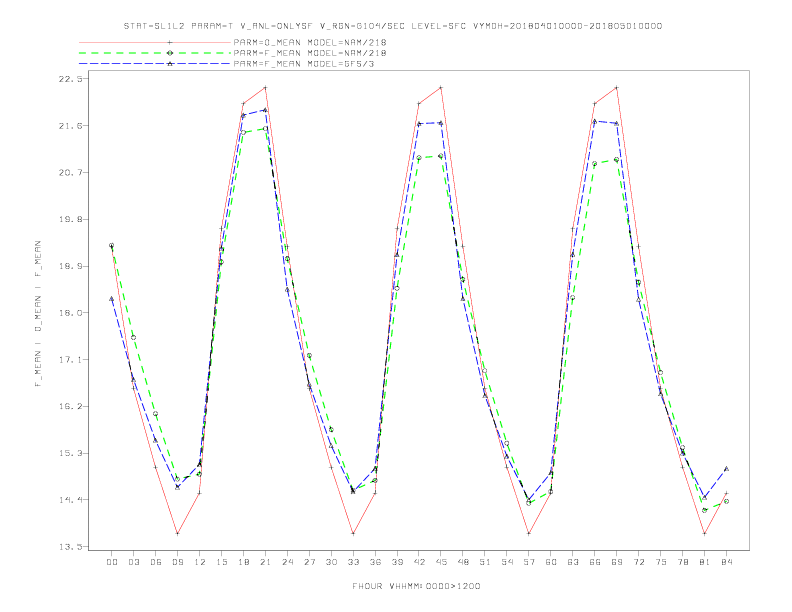The width and height of the screenshot is (792, 612).
Task: Click x-axis forecast hour label 03
Action: point(133,562)
